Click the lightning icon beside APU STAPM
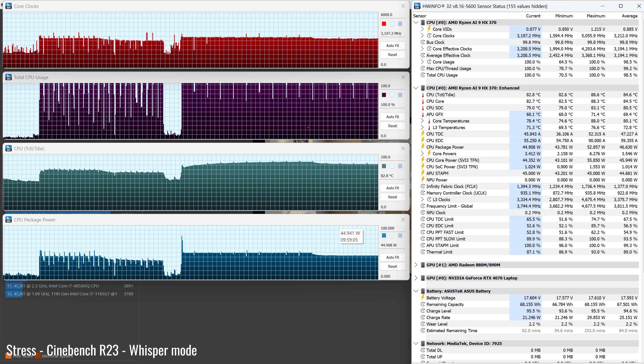The width and height of the screenshot is (644, 364). point(423,173)
